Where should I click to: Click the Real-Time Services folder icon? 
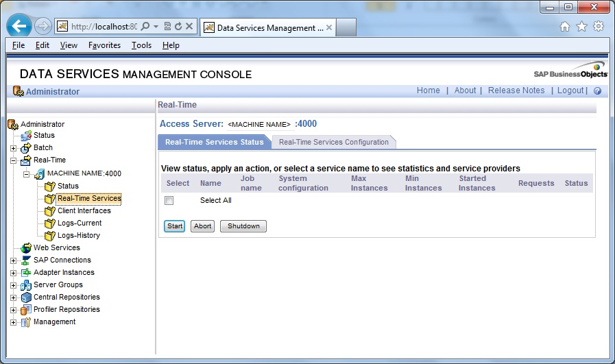click(x=50, y=199)
